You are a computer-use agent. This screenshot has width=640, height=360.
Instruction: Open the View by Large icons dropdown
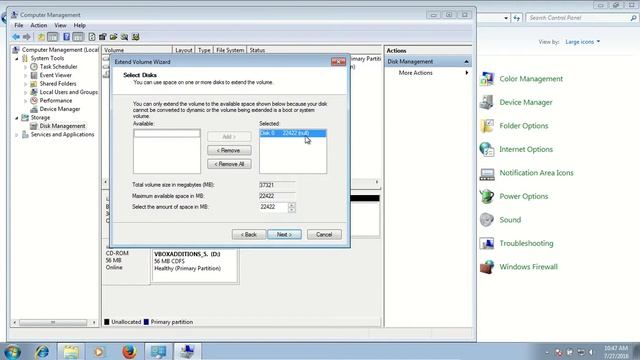582,42
